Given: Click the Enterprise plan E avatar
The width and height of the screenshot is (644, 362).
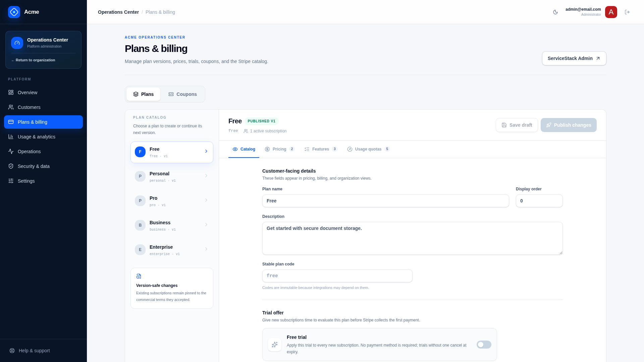Looking at the screenshot, I should click(x=140, y=250).
